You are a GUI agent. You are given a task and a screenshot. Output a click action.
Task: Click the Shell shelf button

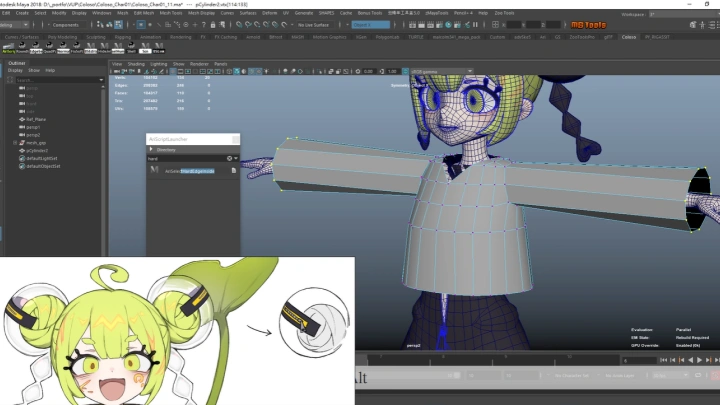pyautogui.click(x=131, y=47)
